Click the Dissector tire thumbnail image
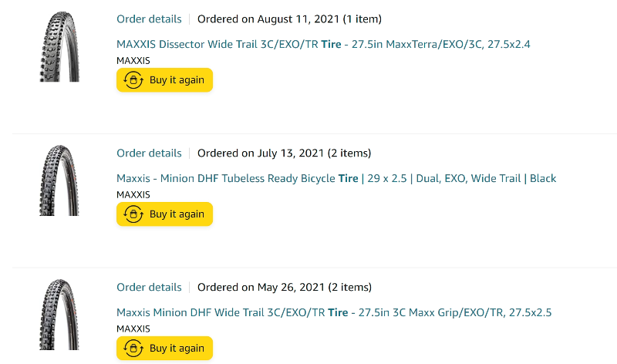This screenshot has width=617, height=364. (x=59, y=48)
